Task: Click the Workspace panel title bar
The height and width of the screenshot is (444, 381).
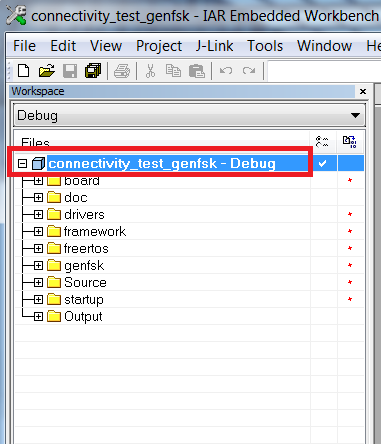Action: coord(183,91)
